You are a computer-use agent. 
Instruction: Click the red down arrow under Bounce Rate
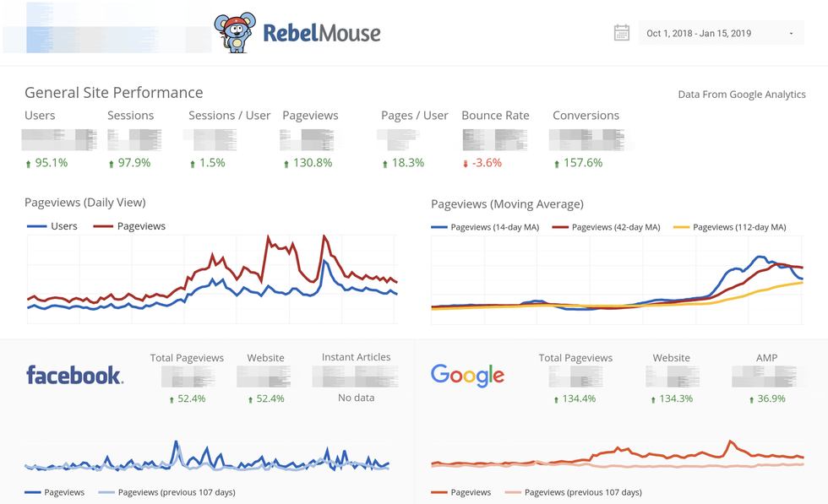[x=465, y=164]
